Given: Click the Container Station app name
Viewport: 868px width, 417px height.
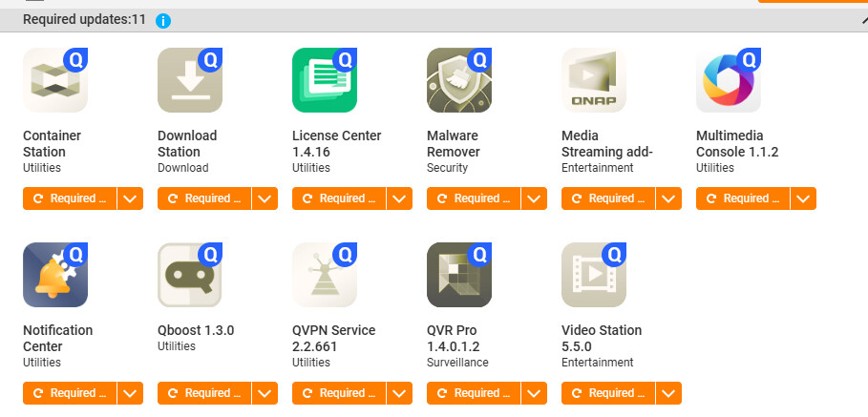Looking at the screenshot, I should pyautogui.click(x=52, y=144).
